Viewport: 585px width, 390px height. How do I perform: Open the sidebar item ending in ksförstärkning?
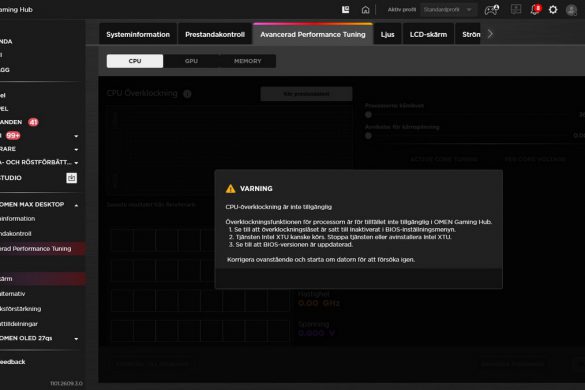[x=21, y=309]
